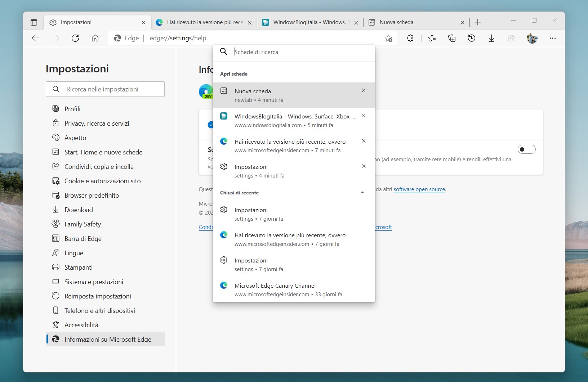Screen dimensions: 588x382
Task: Open 'Start, Home e nuove schede' settings
Action: tap(105, 152)
